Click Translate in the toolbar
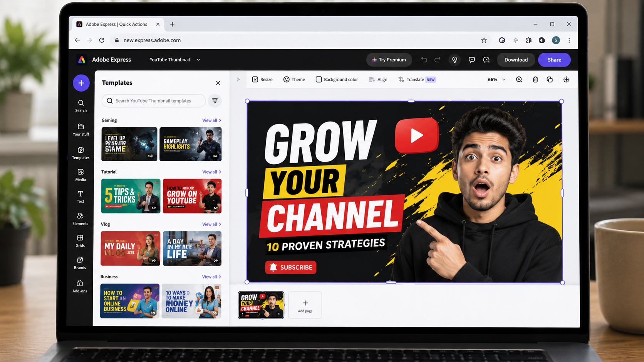This screenshot has height=362, width=644. (x=417, y=80)
